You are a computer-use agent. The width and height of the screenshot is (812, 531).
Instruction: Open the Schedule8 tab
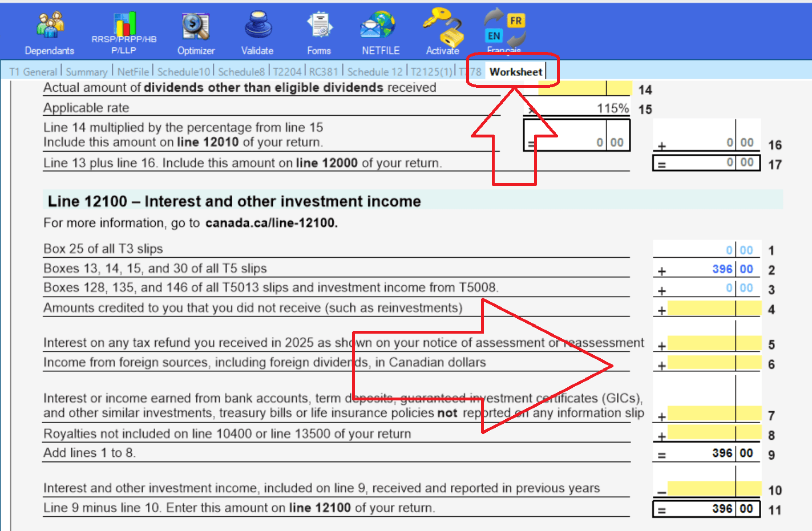pyautogui.click(x=241, y=71)
